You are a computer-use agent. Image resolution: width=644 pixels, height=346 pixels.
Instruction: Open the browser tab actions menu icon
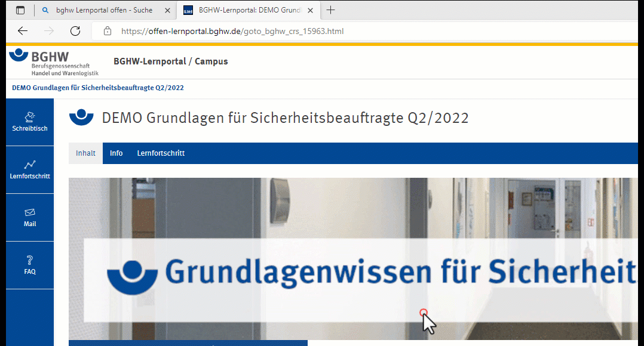point(20,10)
